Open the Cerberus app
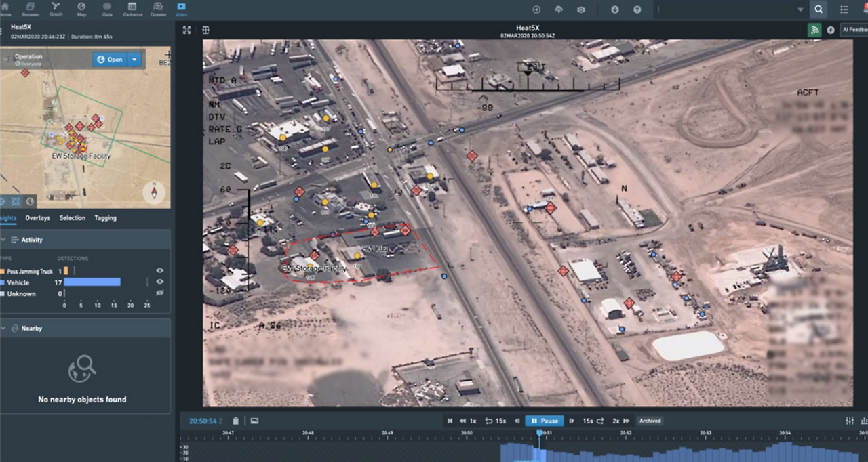Screen dimensions: 868x462 (132, 9)
